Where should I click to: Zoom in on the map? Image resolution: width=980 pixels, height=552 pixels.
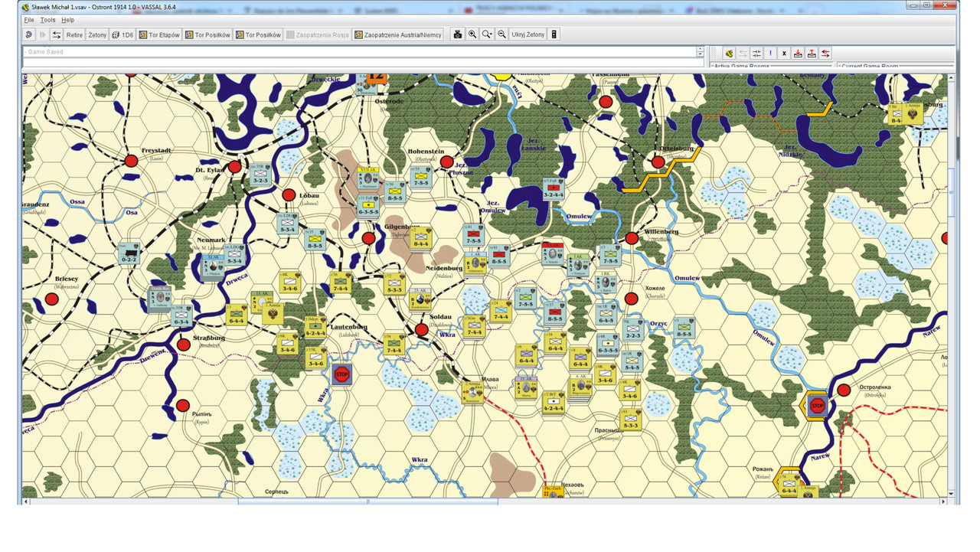472,34
